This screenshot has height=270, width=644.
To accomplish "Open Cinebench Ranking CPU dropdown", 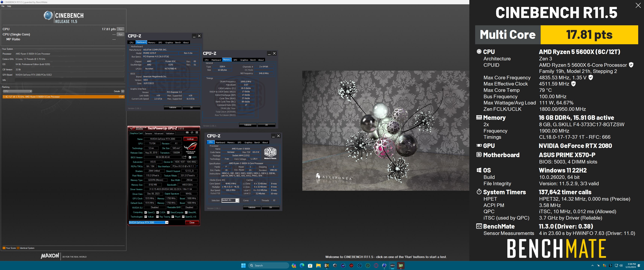I will coord(17,91).
